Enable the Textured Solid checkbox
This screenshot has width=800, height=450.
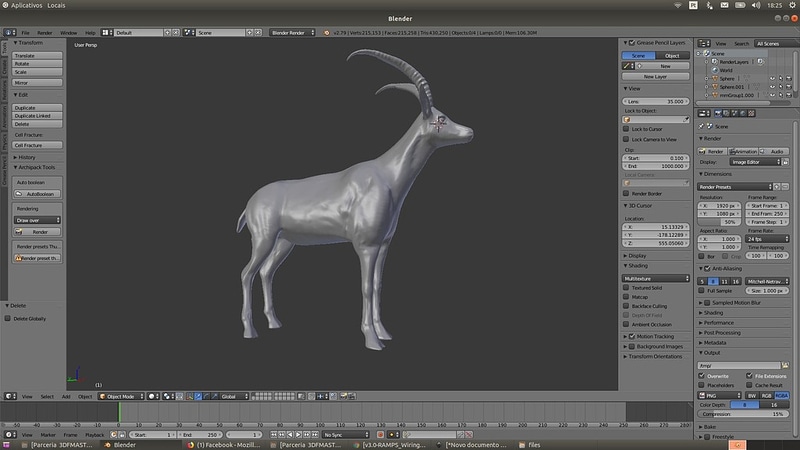coord(626,287)
